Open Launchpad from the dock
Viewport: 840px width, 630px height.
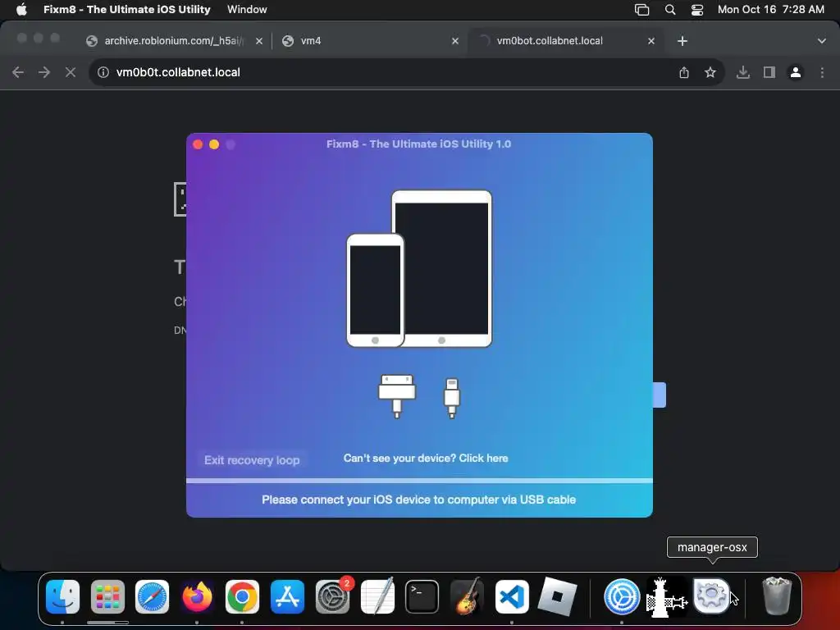107,597
